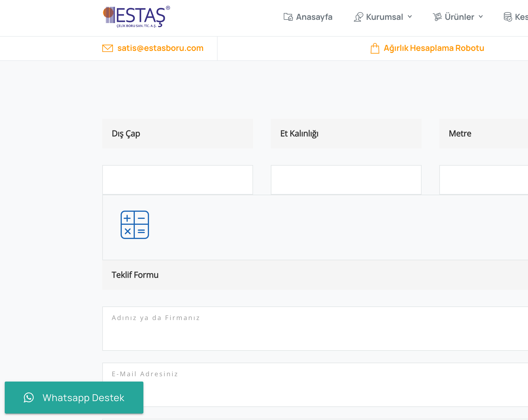Click the Kurumsal head icon
Image resolution: width=528 pixels, height=420 pixels.
click(358, 17)
